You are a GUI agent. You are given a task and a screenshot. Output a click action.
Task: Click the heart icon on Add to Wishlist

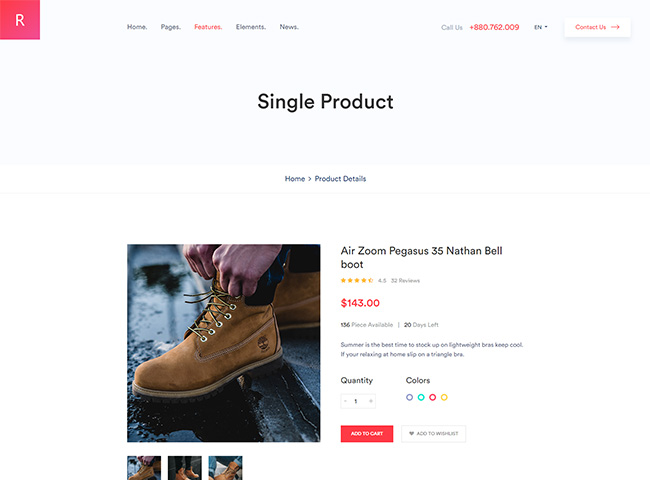411,434
